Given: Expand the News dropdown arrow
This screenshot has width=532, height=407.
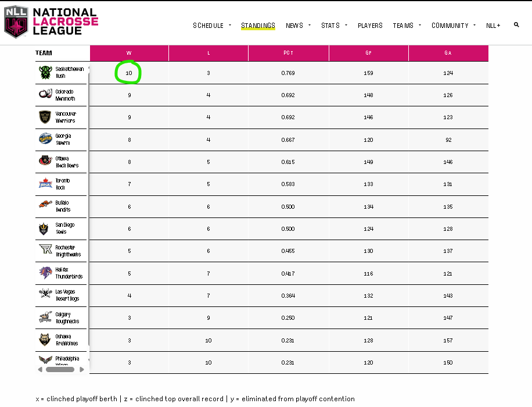Looking at the screenshot, I should coord(310,25).
